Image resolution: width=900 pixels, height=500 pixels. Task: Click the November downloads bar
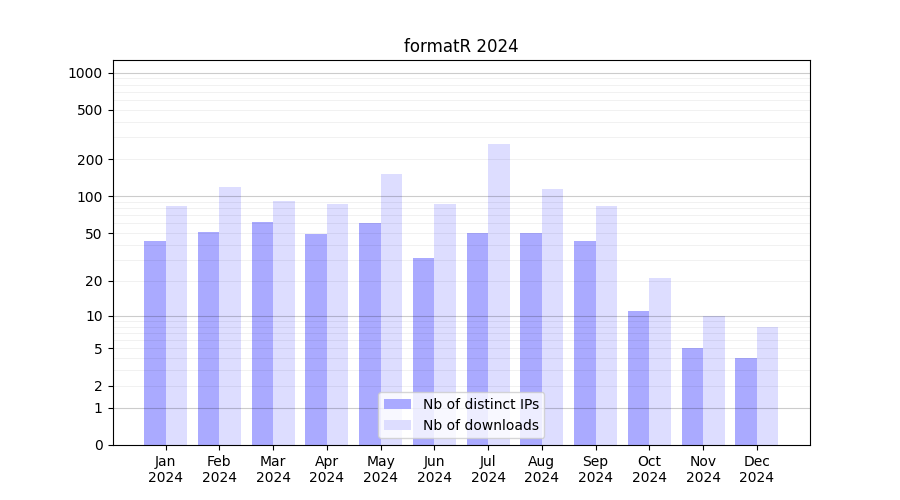coord(714,380)
